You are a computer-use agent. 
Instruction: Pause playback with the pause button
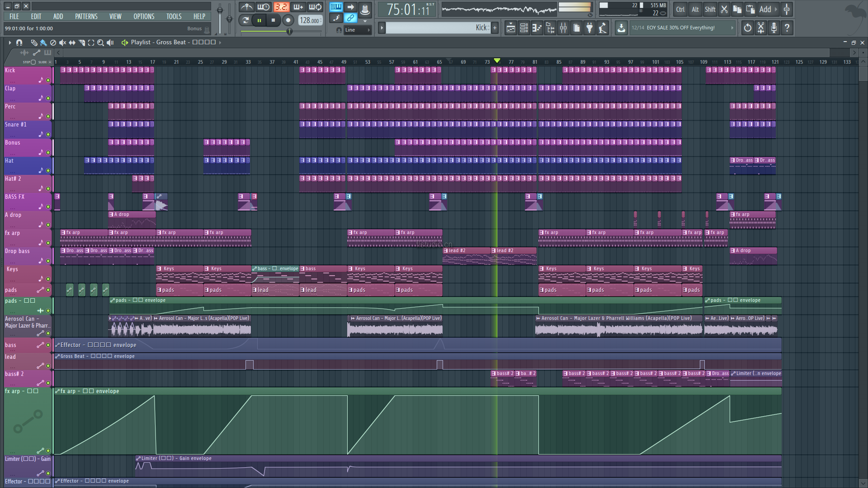(259, 20)
